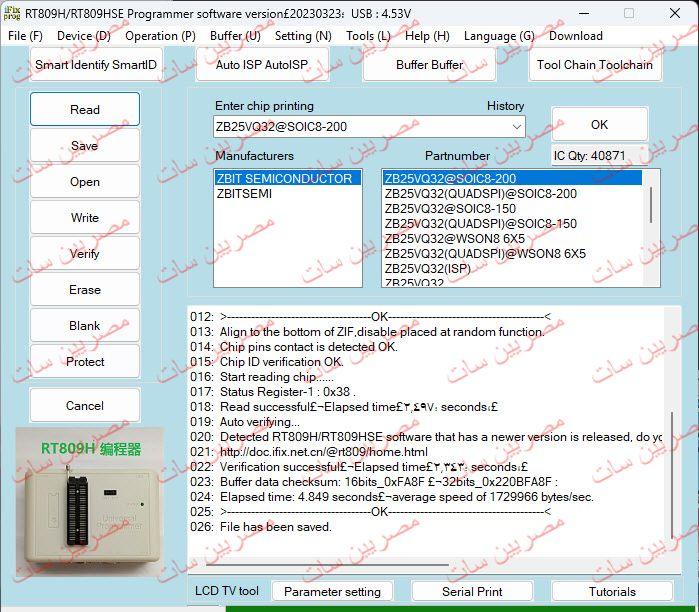
Task: Open the Device (D) menu
Action: [84, 36]
